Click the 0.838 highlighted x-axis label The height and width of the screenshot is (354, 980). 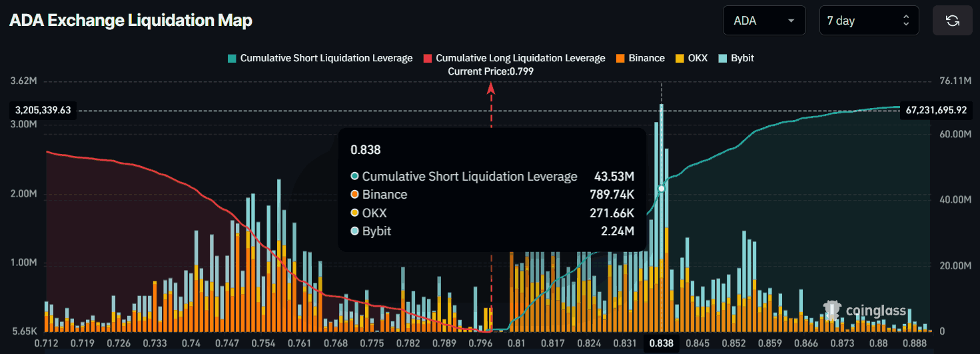pyautogui.click(x=661, y=343)
